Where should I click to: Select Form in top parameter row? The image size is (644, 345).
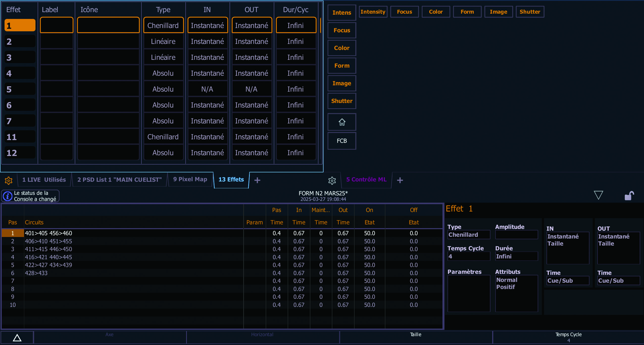tap(467, 12)
